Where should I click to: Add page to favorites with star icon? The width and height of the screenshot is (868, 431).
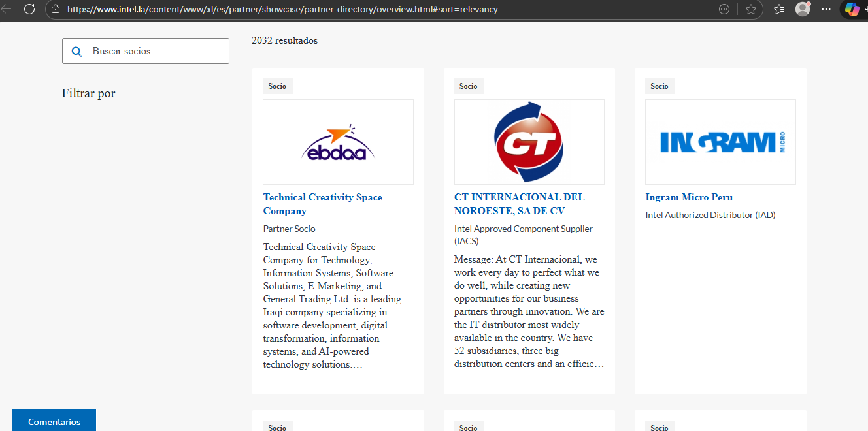[751, 9]
